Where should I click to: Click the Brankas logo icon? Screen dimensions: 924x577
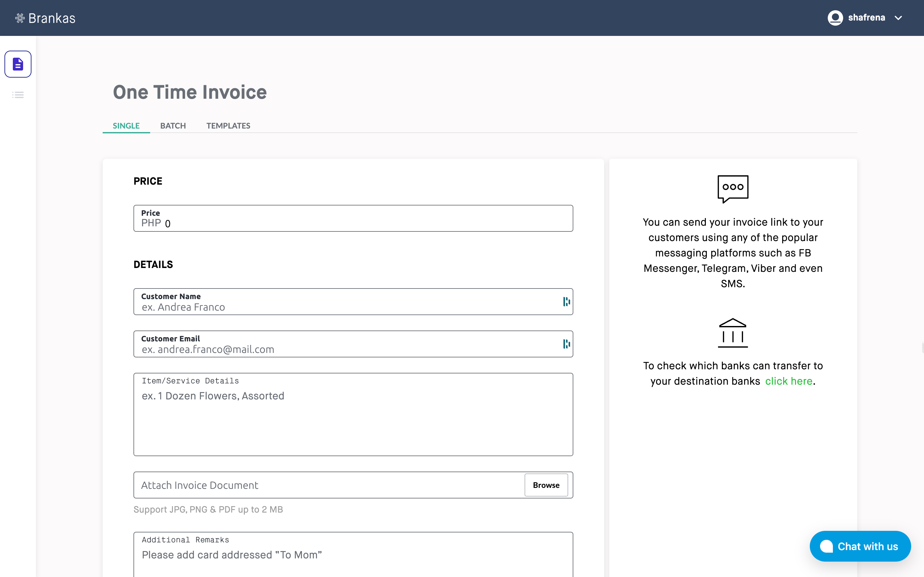click(20, 18)
